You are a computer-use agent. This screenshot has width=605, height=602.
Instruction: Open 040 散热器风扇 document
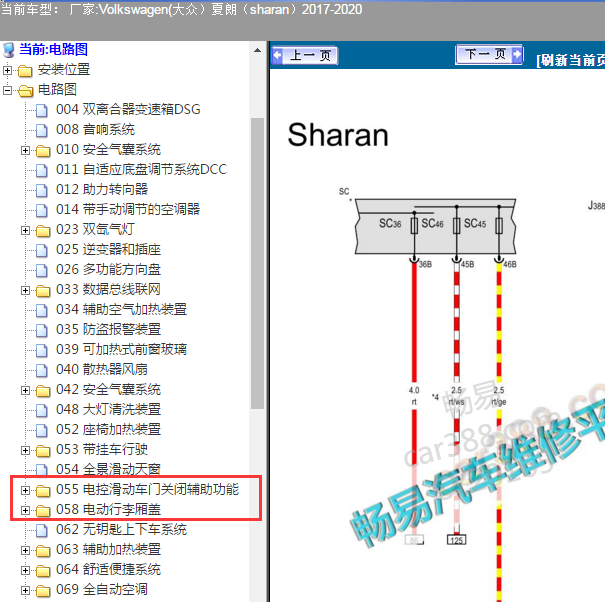click(102, 370)
